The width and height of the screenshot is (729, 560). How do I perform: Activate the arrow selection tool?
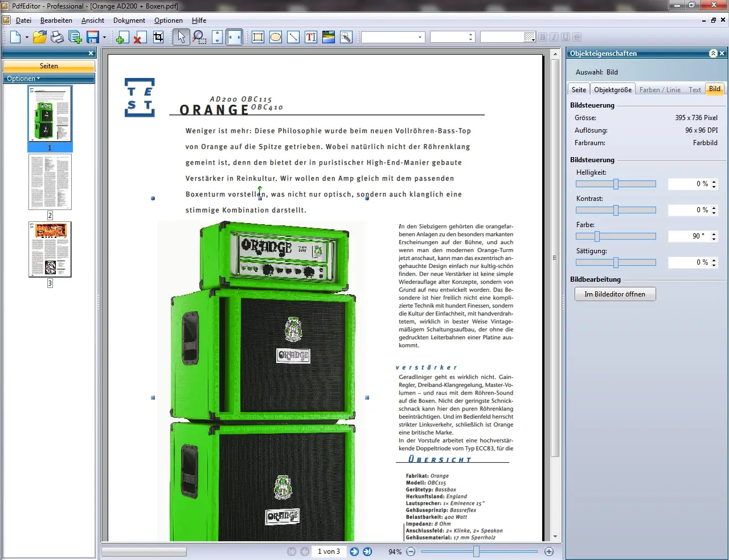(x=181, y=38)
